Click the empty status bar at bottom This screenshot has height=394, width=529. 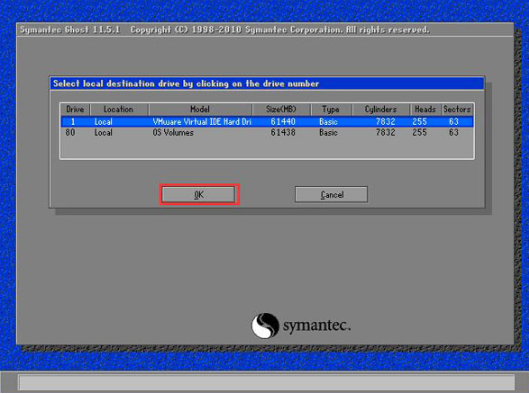[x=267, y=383]
